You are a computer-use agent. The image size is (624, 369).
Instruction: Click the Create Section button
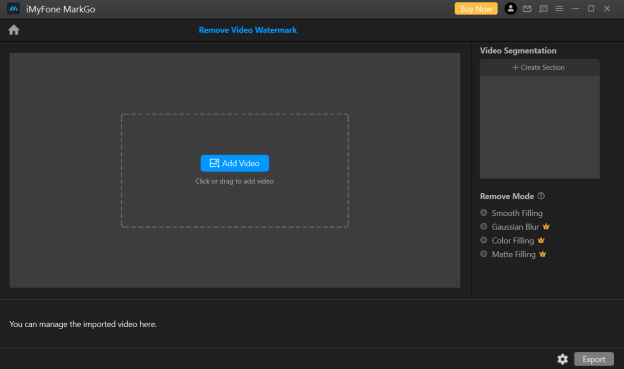(539, 67)
